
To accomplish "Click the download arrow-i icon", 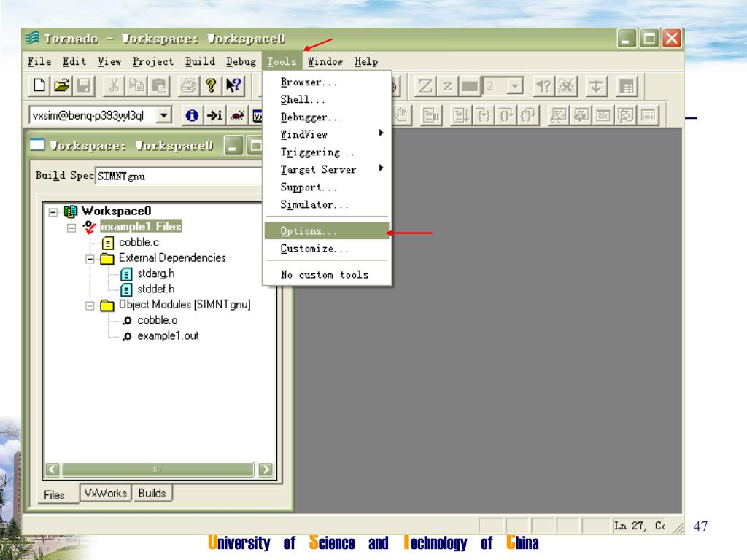I will pos(214,115).
